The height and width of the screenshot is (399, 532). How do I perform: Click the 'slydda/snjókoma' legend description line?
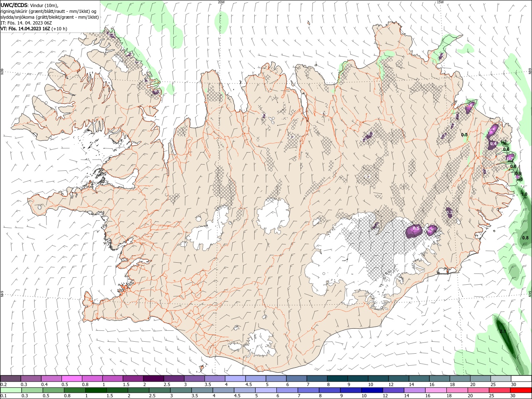pos(49,17)
